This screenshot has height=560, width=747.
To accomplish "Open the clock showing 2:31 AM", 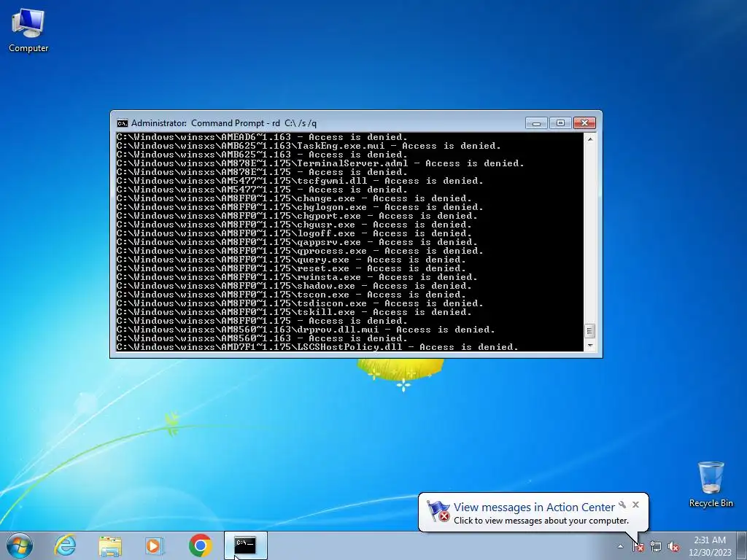I will click(710, 546).
